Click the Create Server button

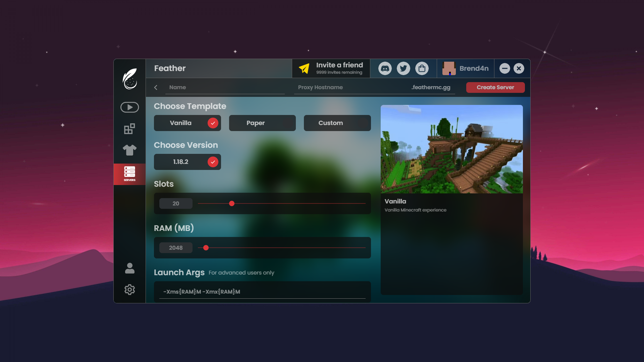tap(495, 87)
